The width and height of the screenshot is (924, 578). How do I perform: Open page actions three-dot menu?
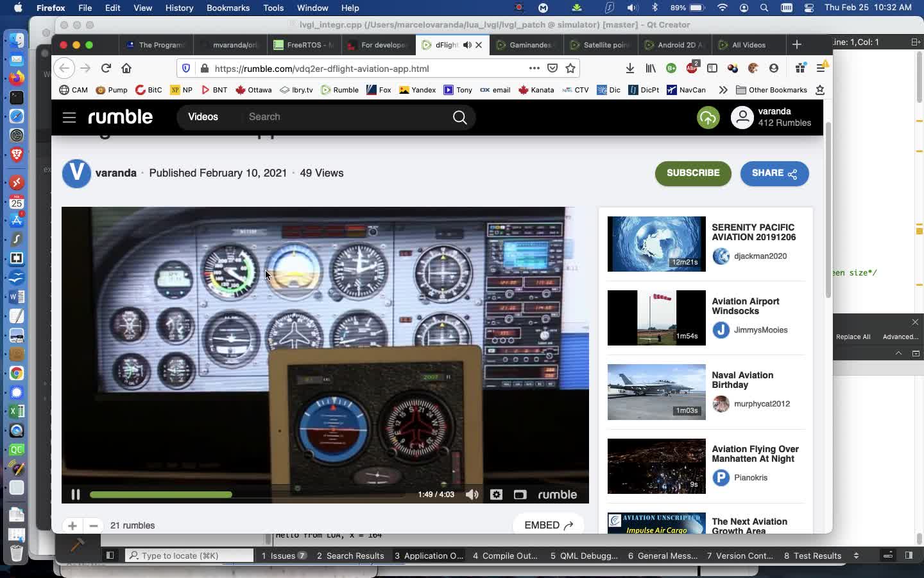(534, 68)
